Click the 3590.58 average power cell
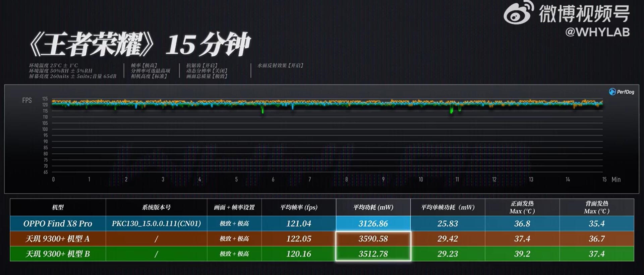The width and height of the screenshot is (644, 275). pyautogui.click(x=373, y=239)
